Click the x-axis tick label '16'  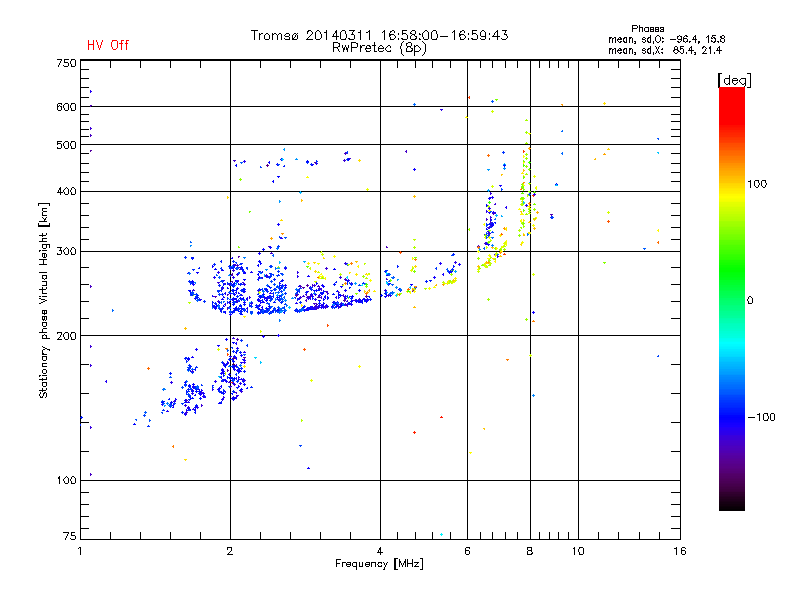(680, 551)
